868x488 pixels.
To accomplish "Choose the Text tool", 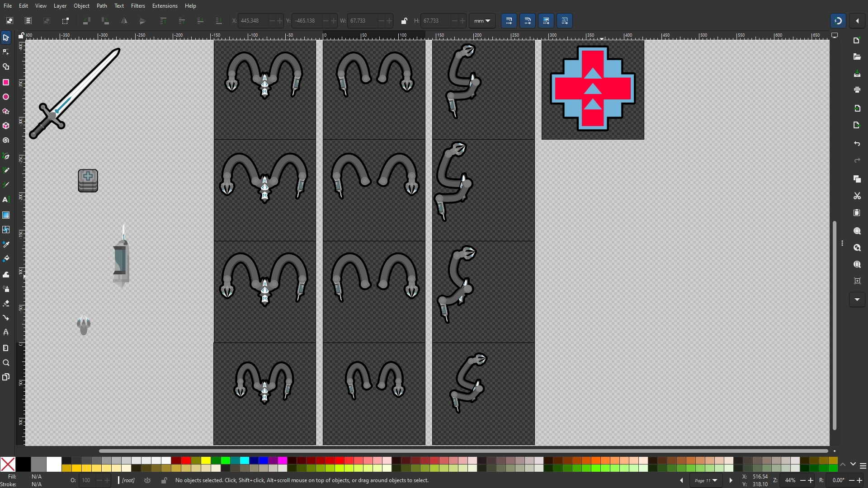I will point(6,200).
